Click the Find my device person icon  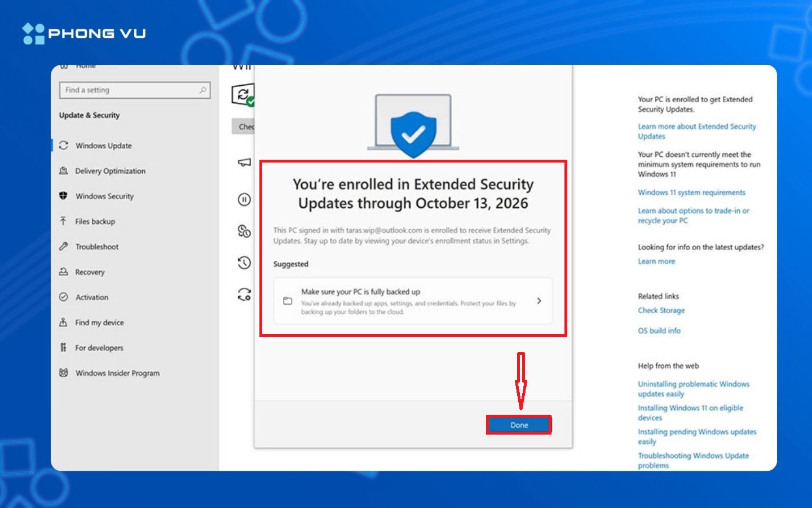pyautogui.click(x=64, y=322)
